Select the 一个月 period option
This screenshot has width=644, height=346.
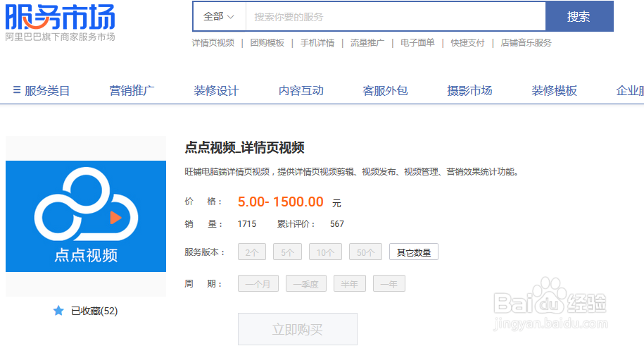click(x=258, y=284)
